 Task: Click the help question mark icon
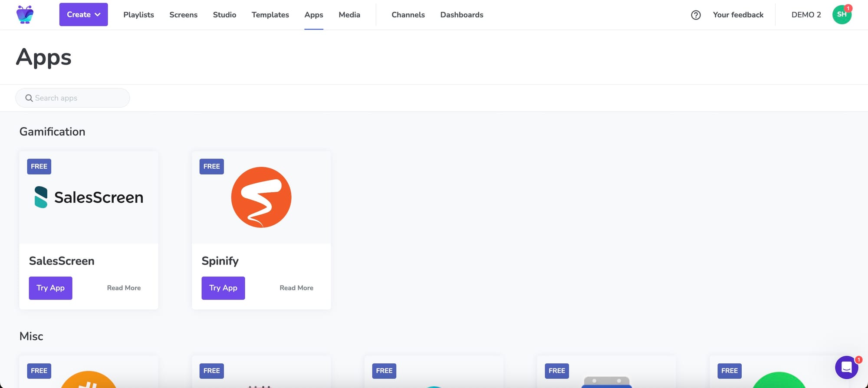pos(696,15)
